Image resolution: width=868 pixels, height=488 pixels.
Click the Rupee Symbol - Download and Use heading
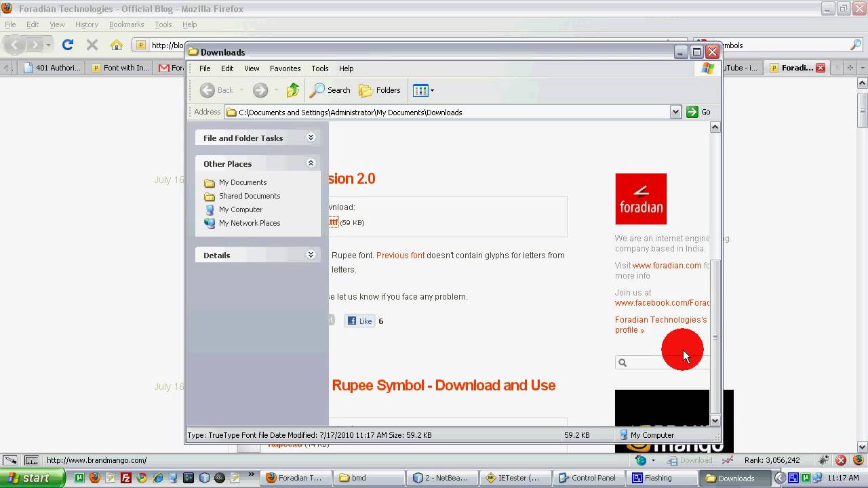(x=443, y=385)
